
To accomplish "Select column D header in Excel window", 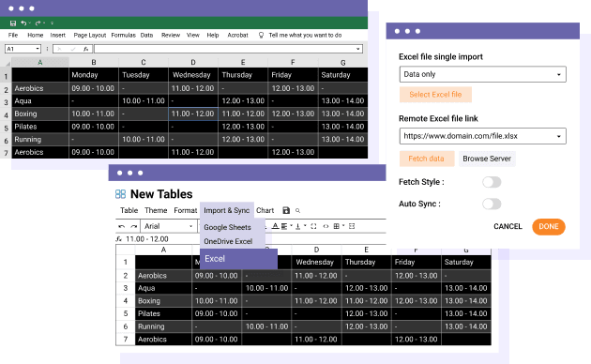I will (193, 62).
